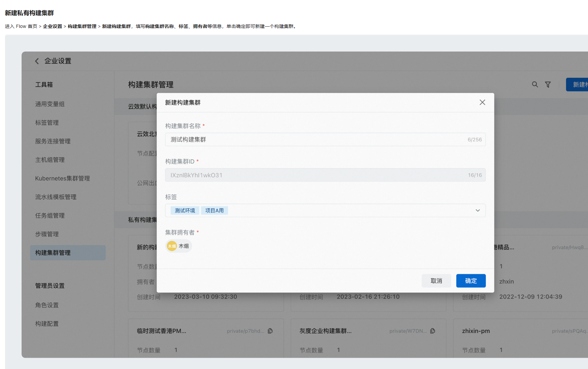
Task: Focus the 构建集群名称 input field
Action: [x=325, y=140]
